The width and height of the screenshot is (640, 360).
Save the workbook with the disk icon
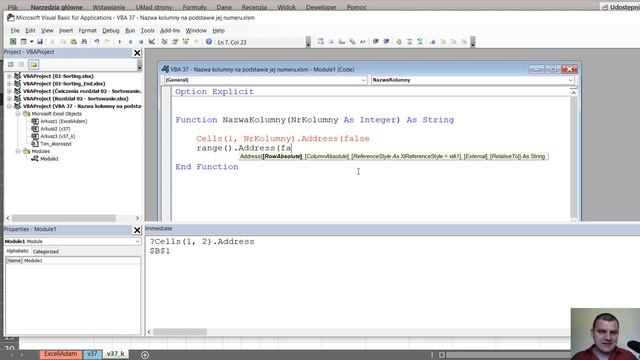point(40,42)
